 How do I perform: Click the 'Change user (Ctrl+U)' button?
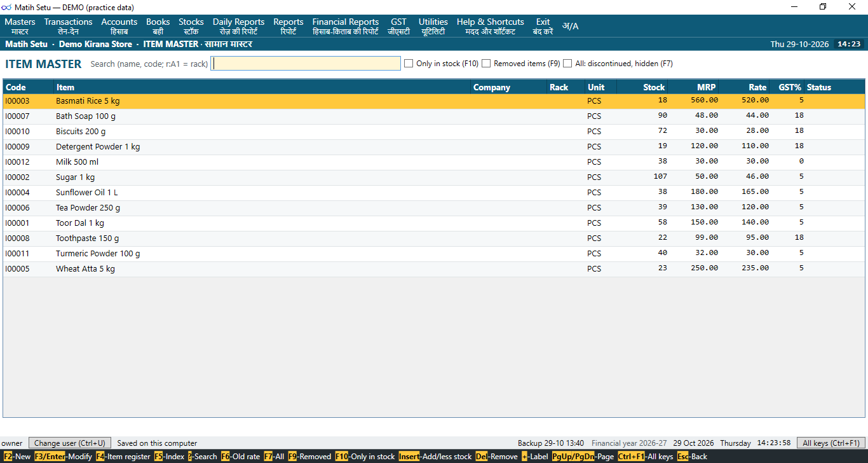71,443
